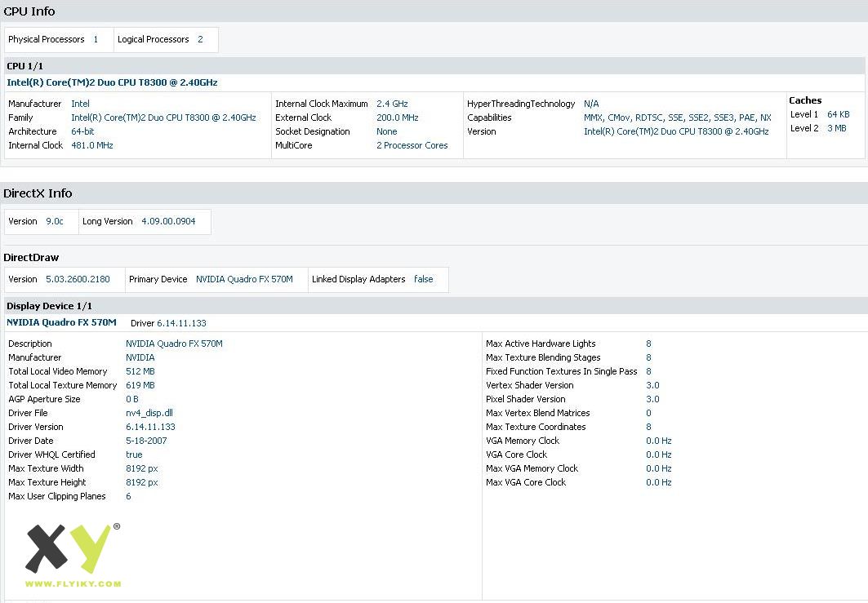The width and height of the screenshot is (868, 603).
Task: Select the display Manufacturer value "NVIDIA"
Action: click(140, 357)
